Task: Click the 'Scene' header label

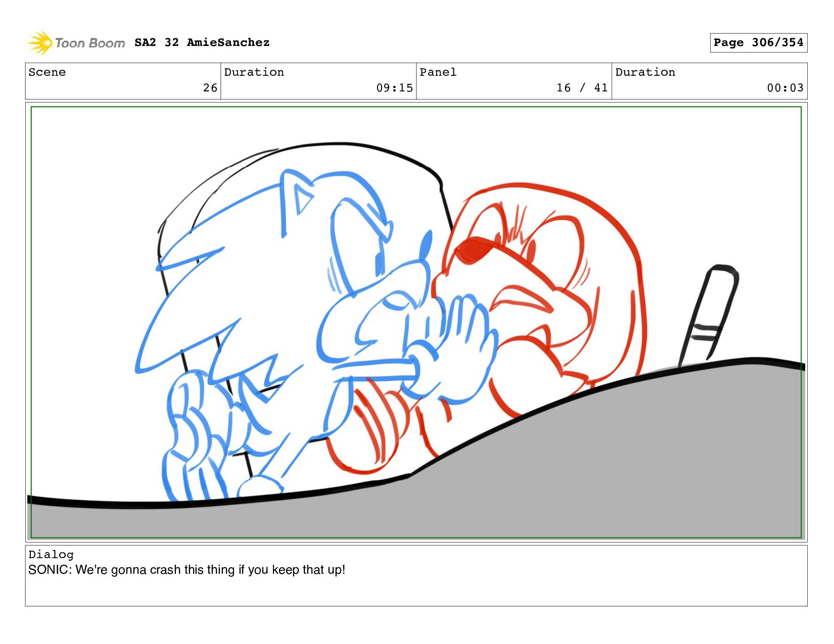Action: tap(47, 72)
